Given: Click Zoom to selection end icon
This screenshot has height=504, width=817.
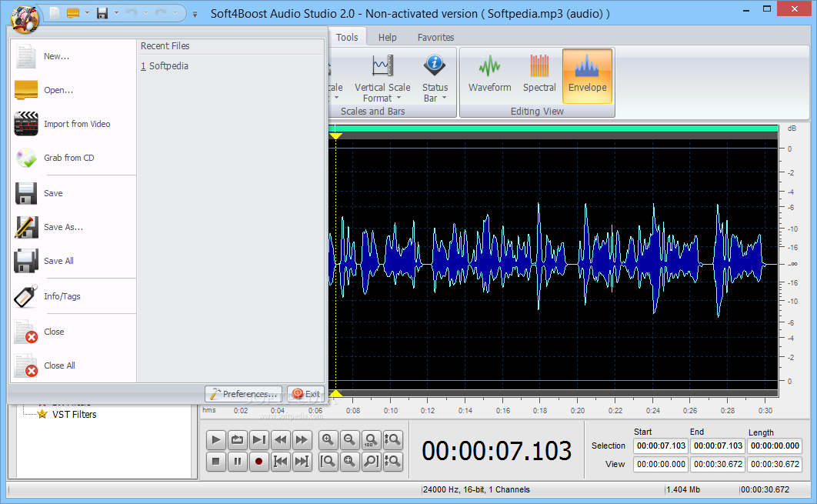Looking at the screenshot, I should [x=371, y=462].
